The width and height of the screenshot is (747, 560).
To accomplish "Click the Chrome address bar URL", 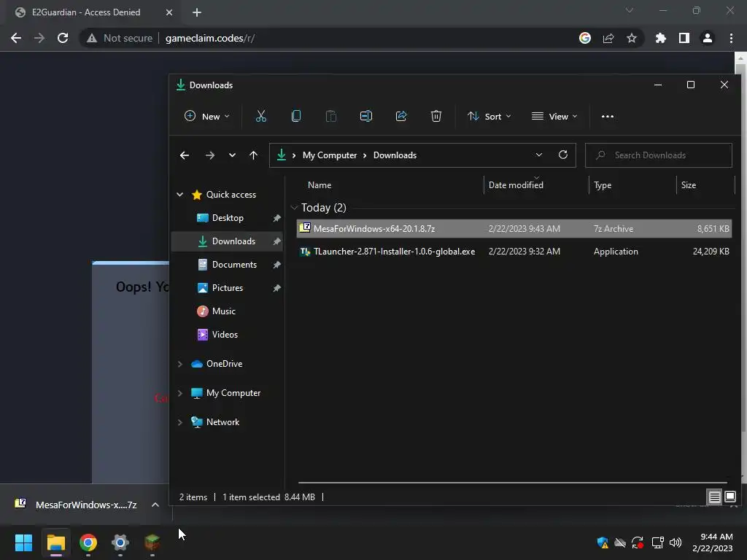I will 210,38.
